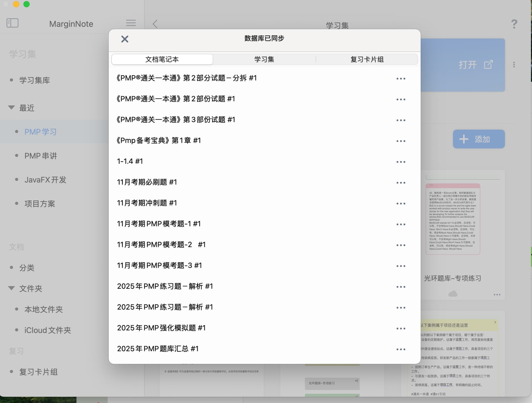Close the database sync dialog
This screenshot has height=403, width=532.
(x=125, y=39)
